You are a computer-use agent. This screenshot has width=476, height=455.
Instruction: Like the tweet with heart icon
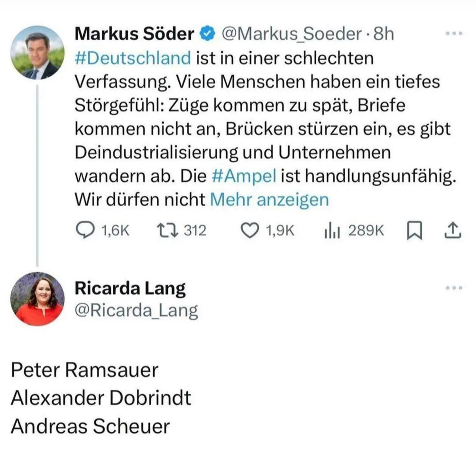pyautogui.click(x=250, y=230)
